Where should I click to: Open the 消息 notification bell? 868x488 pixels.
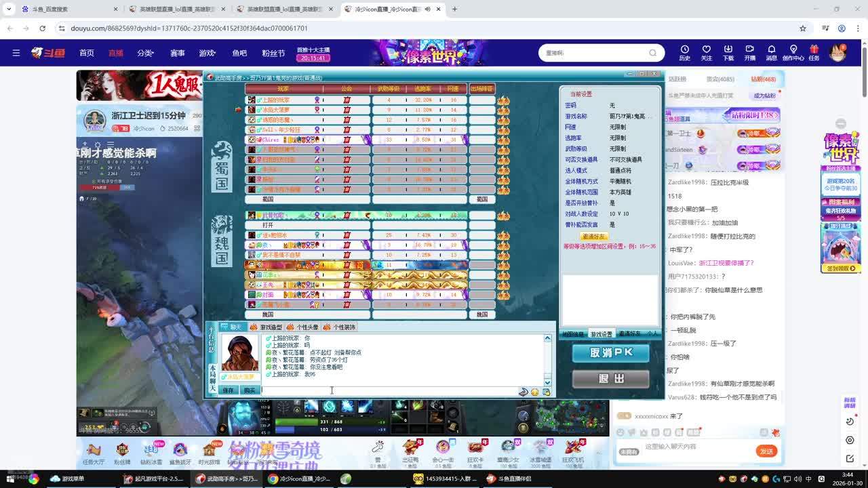pos(771,52)
